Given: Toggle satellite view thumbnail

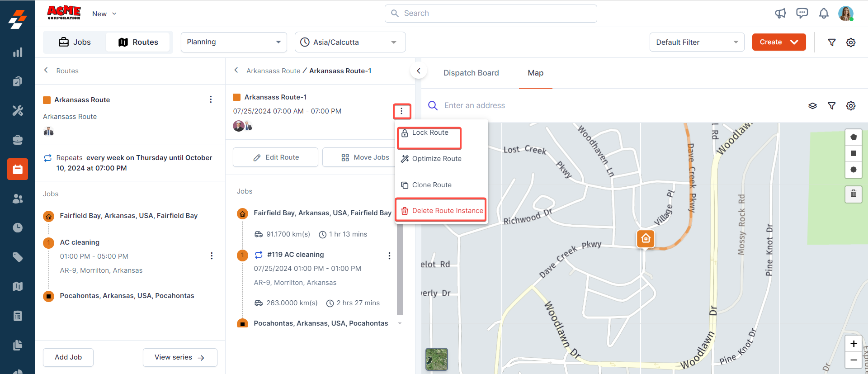Looking at the screenshot, I should (437, 359).
